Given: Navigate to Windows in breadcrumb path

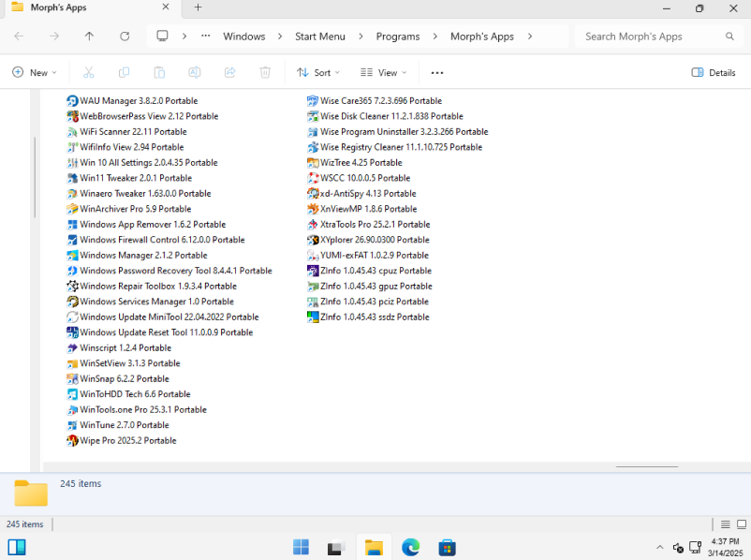Looking at the screenshot, I should pos(244,37).
